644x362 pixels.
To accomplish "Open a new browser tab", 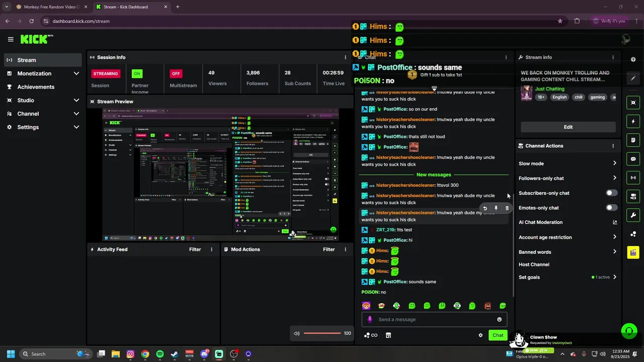I will [178, 7].
